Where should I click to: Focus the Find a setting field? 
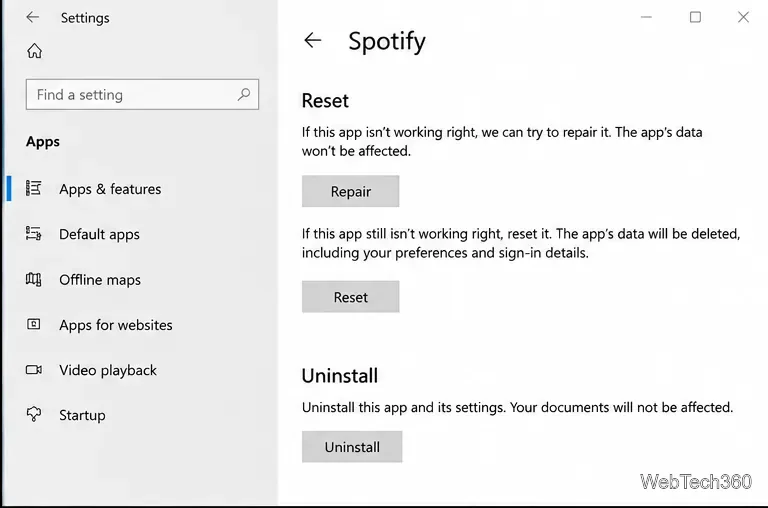[142, 94]
